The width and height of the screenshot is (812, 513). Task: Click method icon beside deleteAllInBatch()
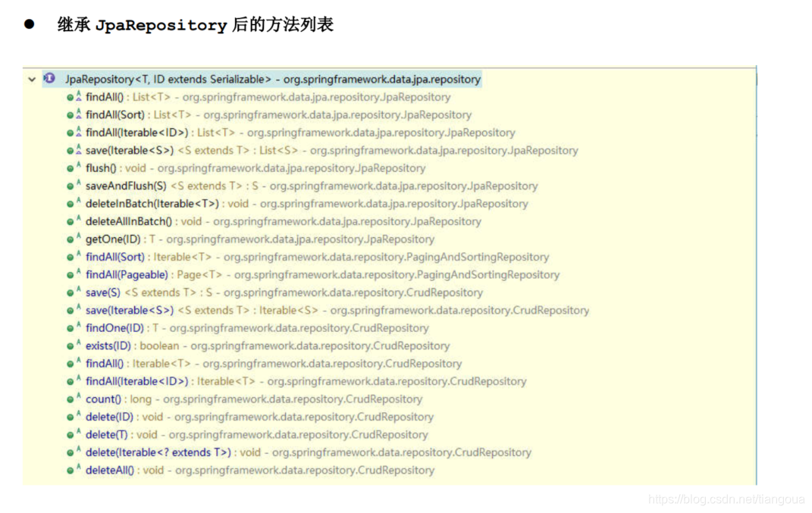coord(74,221)
